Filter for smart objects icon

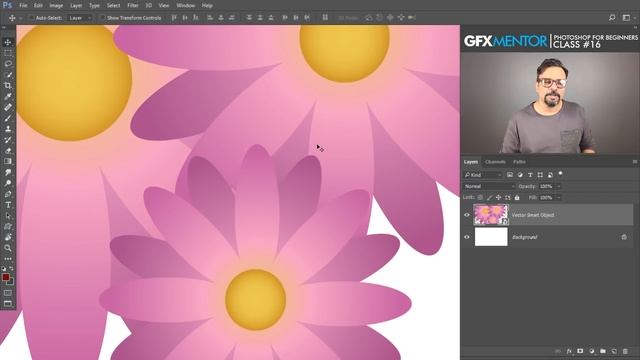point(550,175)
